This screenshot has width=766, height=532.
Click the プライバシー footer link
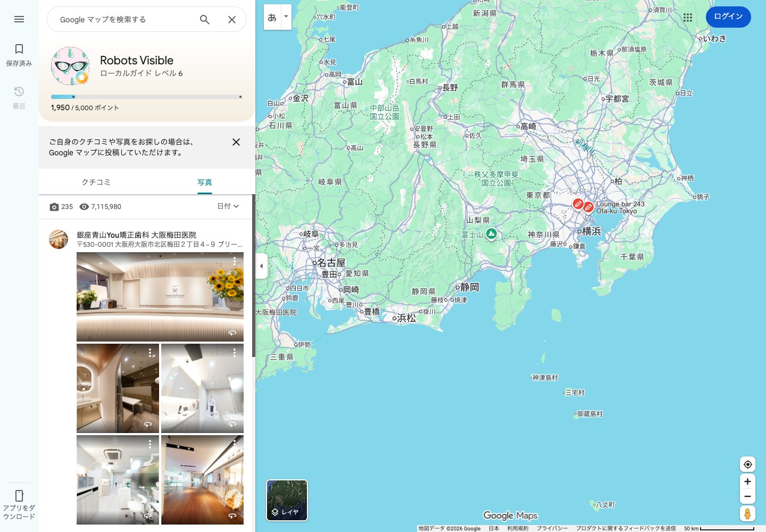point(552,528)
